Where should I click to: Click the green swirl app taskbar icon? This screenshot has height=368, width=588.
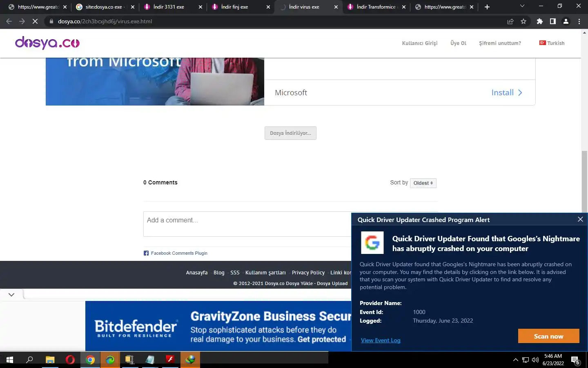tap(110, 360)
